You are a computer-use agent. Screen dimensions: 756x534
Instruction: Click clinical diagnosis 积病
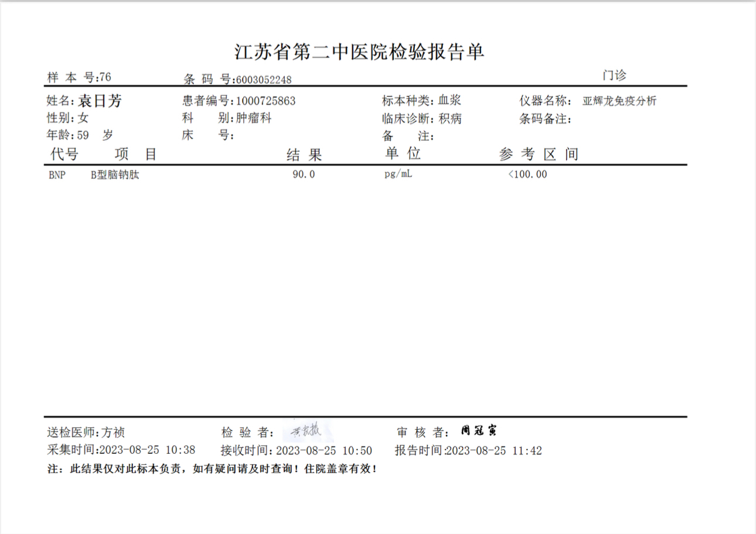pyautogui.click(x=449, y=119)
